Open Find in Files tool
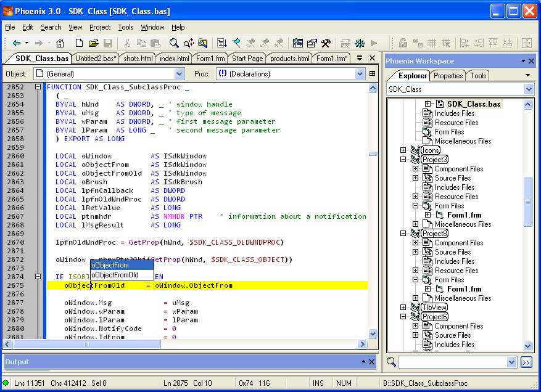 pyautogui.click(x=203, y=43)
